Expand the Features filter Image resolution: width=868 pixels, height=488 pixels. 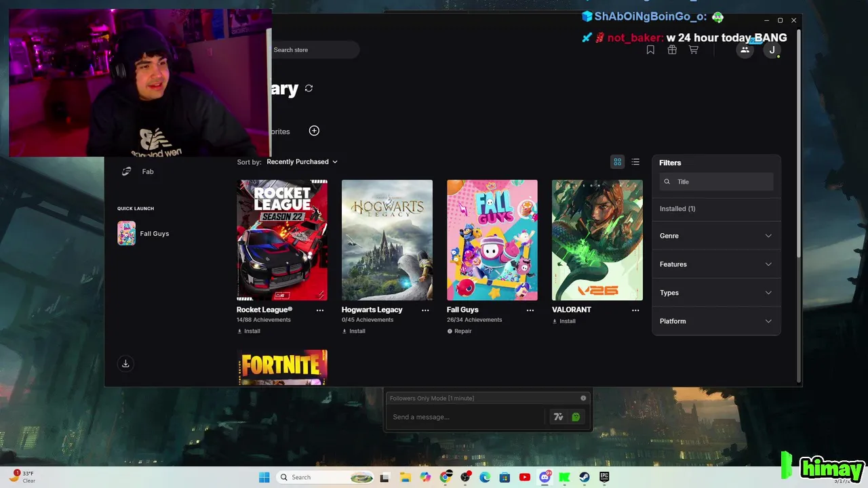[716, 264]
